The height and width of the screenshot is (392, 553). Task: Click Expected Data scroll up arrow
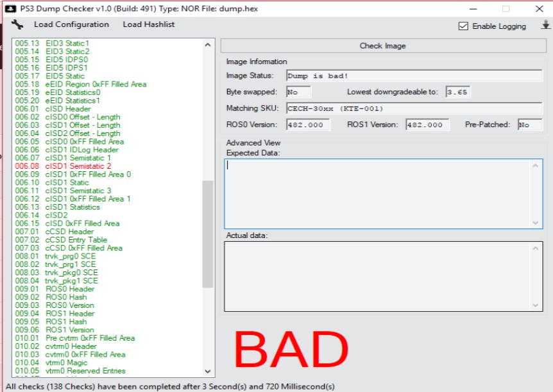click(536, 166)
